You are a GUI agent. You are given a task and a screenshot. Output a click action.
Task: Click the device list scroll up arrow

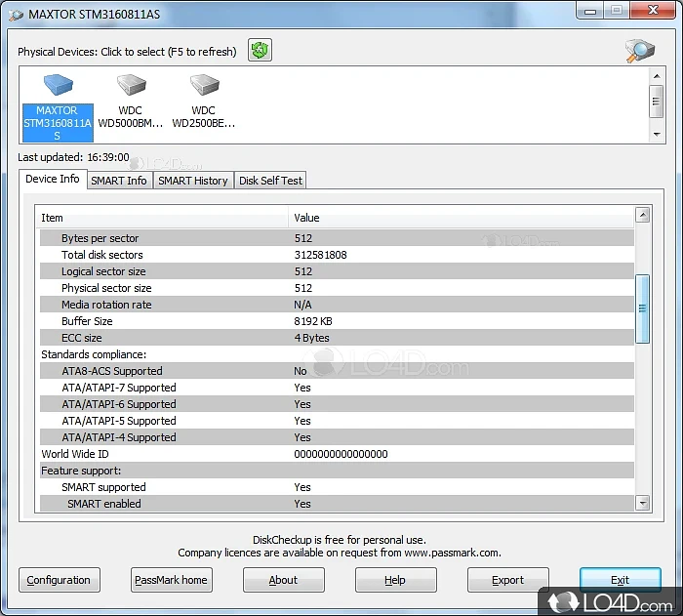[657, 76]
